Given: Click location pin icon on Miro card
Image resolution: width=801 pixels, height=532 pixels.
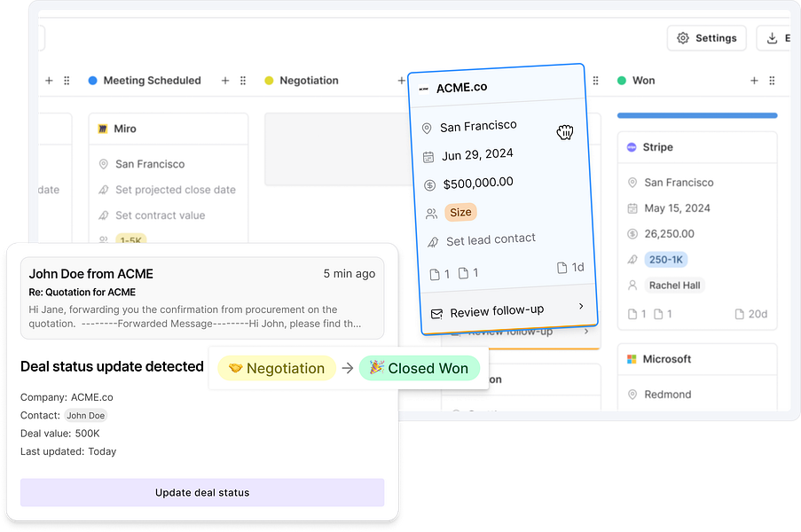Looking at the screenshot, I should click(103, 164).
